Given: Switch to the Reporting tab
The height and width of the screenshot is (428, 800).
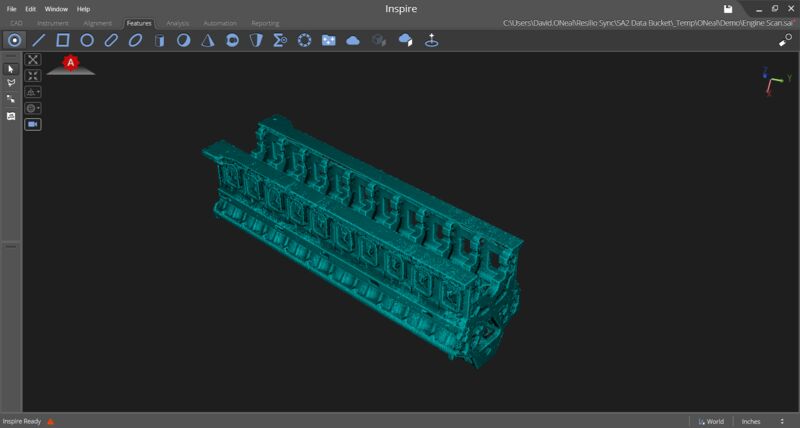Looking at the screenshot, I should click(x=265, y=23).
